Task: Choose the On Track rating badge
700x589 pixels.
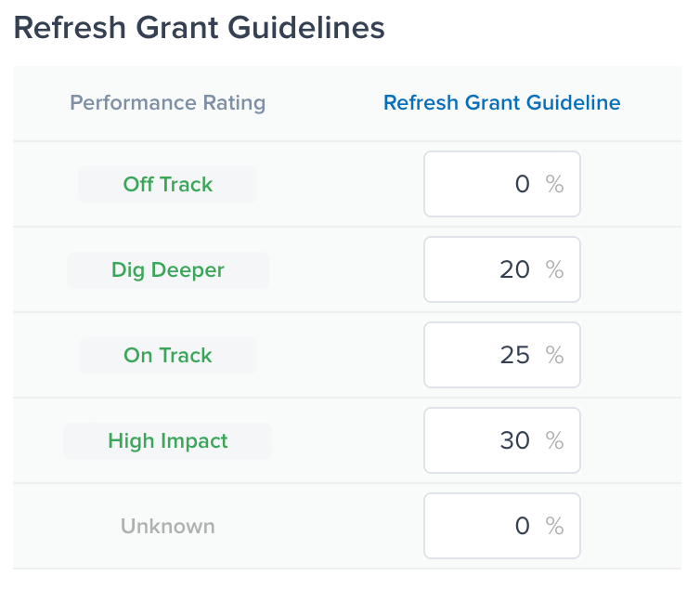Action: point(168,355)
